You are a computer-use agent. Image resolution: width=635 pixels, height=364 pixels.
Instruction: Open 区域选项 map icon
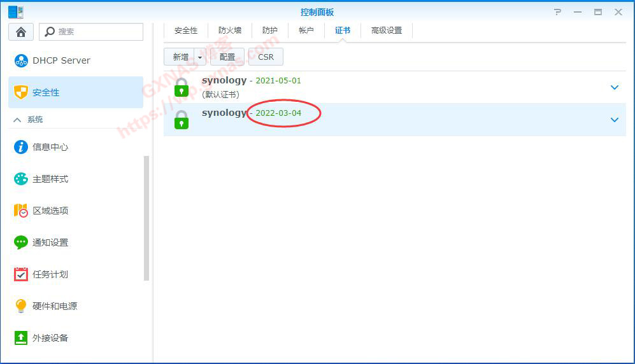click(21, 211)
